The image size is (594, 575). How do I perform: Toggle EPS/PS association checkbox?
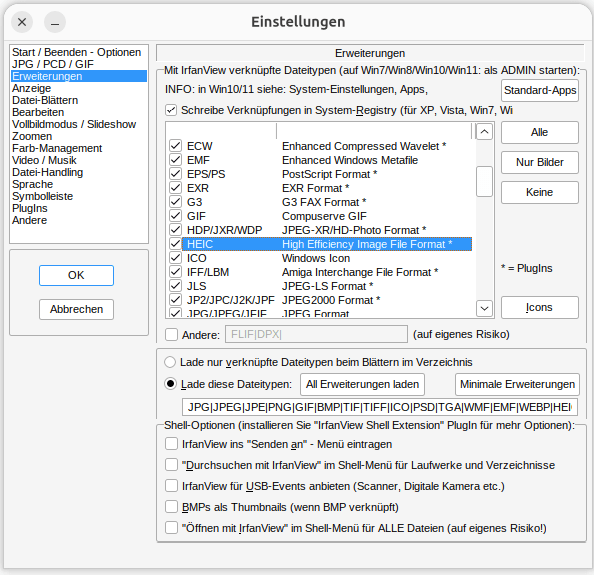(175, 174)
